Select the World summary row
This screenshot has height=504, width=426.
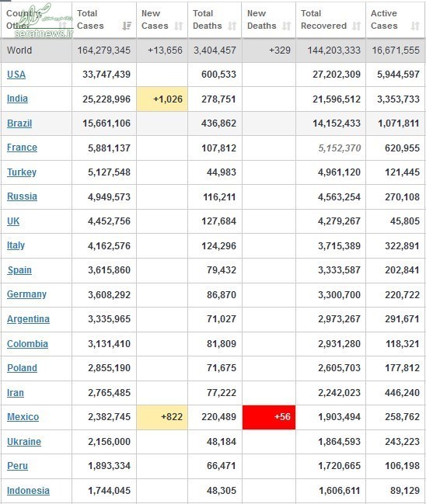pos(213,50)
